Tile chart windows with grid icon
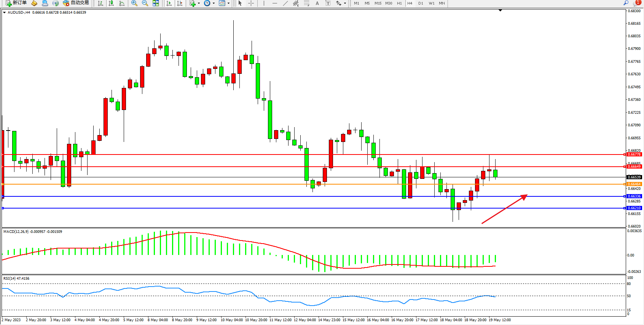 click(x=156, y=3)
